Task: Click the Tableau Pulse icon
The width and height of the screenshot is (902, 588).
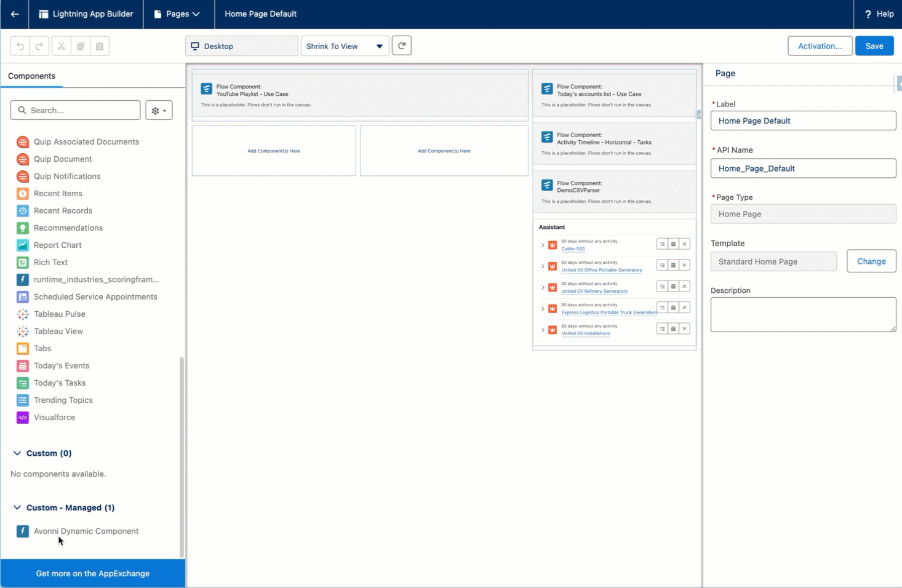Action: tap(23, 314)
